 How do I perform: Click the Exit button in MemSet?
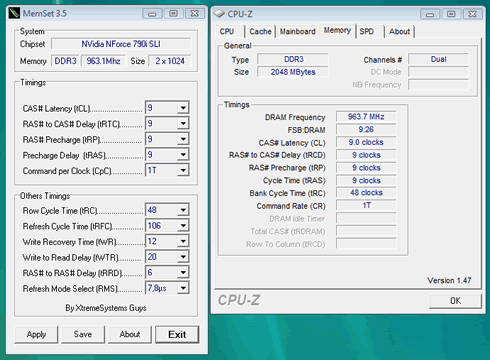tap(177, 334)
